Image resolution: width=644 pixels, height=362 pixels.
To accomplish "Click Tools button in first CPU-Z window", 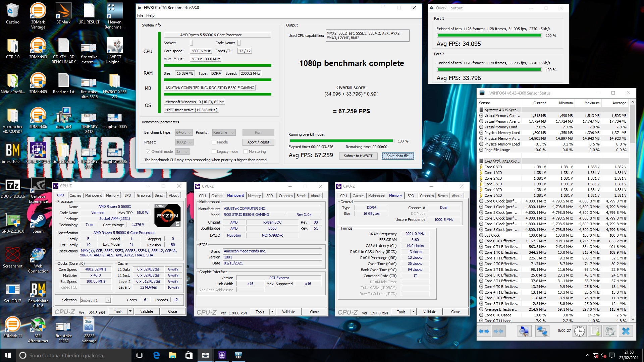I will [x=118, y=311].
